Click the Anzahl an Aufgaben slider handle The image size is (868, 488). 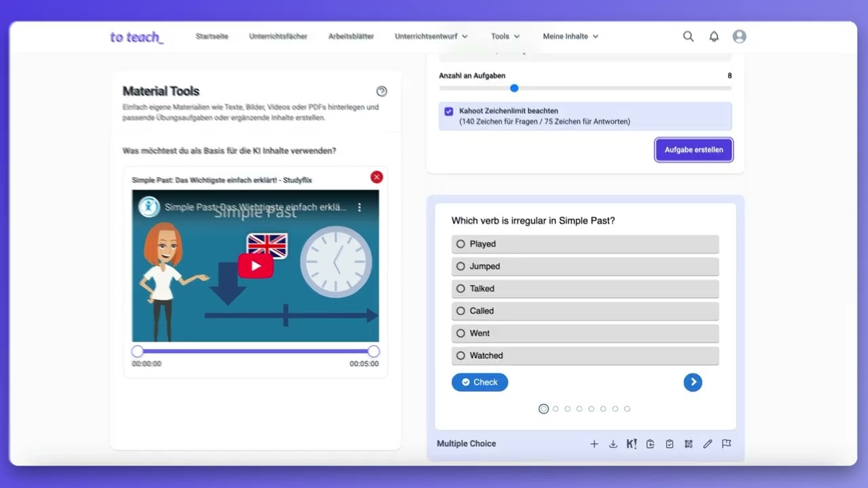[x=514, y=88]
